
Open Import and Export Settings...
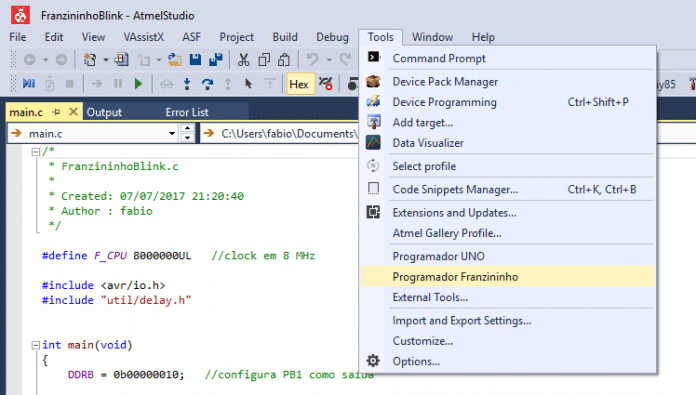(x=508, y=320)
